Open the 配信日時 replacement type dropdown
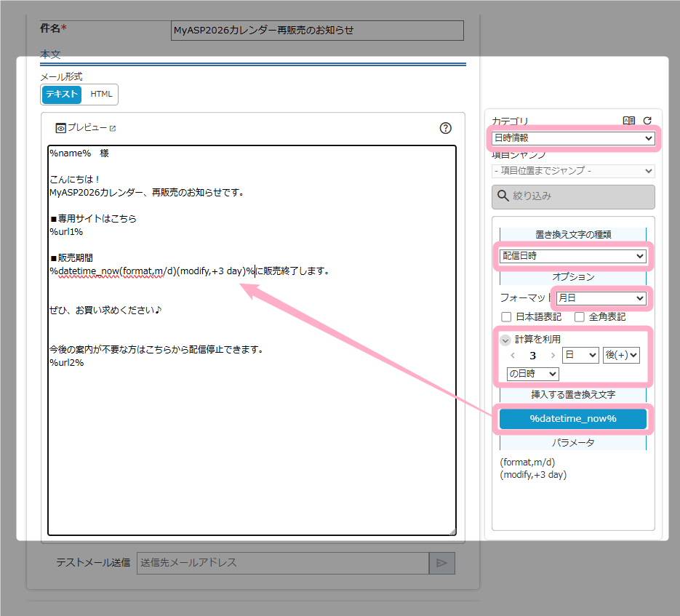 [573, 256]
